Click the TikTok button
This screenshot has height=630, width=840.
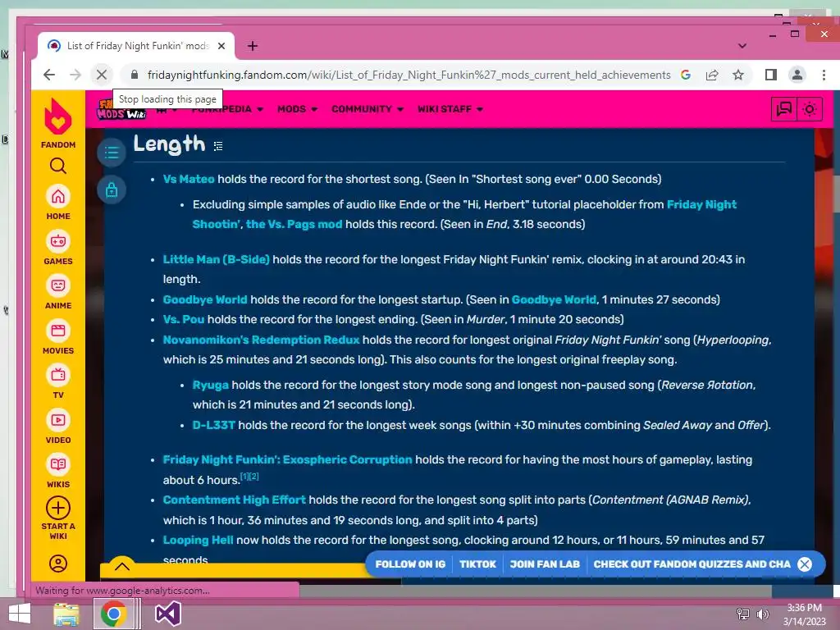[x=477, y=564]
